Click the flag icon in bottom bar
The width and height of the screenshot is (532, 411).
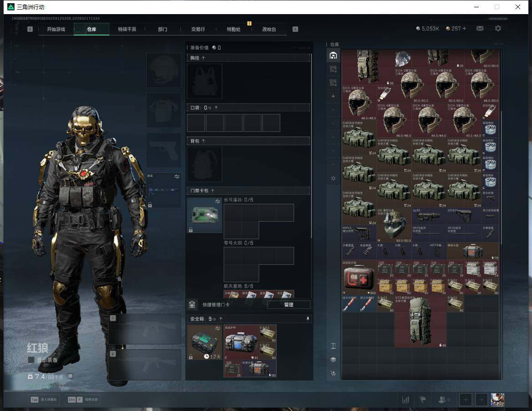point(423,400)
